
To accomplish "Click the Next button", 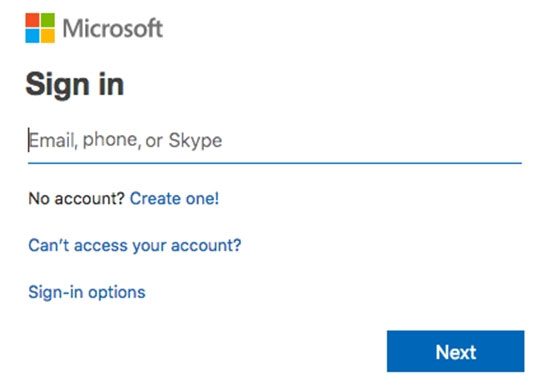I will (455, 351).
